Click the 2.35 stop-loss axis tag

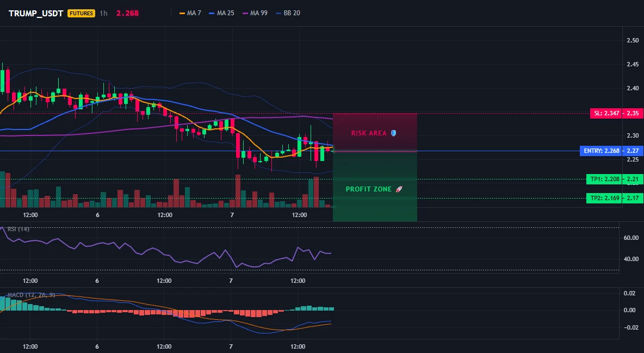633,113
